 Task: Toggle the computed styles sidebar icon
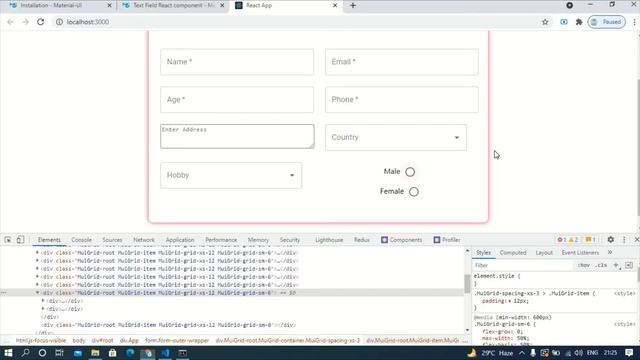click(x=629, y=265)
